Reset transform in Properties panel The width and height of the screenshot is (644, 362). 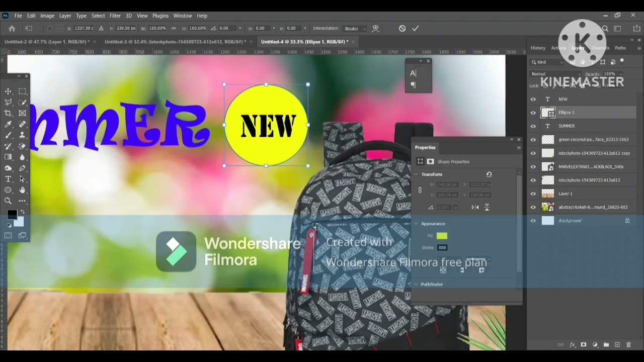pyautogui.click(x=489, y=174)
